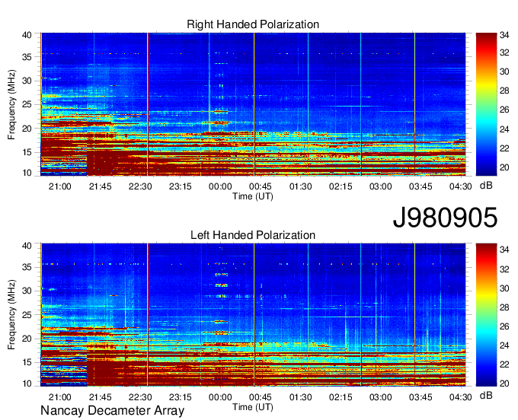Screen dimensions: 518x420
Task: Click the 21:45 tick on the bottom time axis
Action: (100, 397)
